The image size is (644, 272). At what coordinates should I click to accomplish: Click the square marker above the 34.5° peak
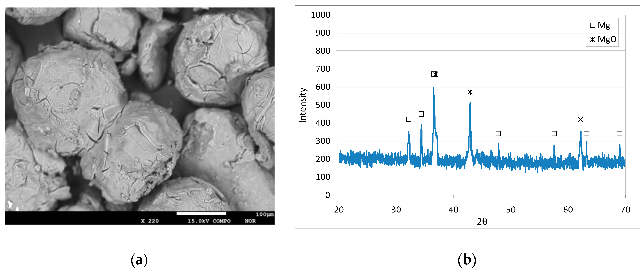pyautogui.click(x=421, y=114)
